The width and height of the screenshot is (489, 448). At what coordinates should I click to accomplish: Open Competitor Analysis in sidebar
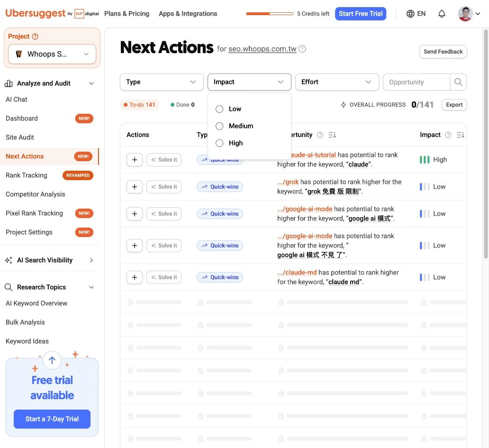click(x=36, y=194)
